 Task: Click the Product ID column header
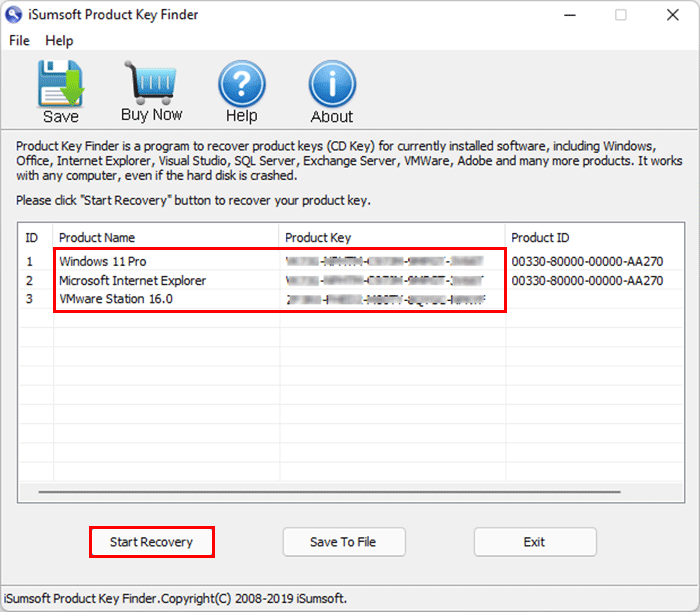point(595,237)
